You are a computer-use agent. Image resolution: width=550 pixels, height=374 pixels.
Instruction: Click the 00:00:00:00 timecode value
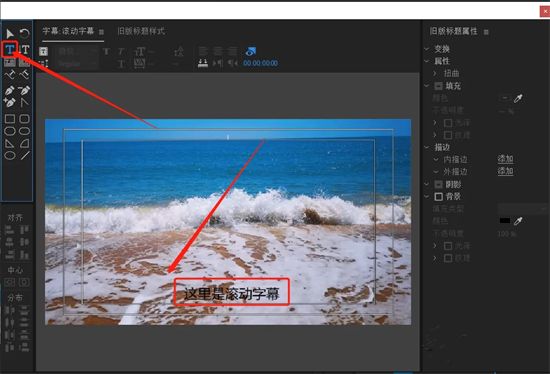pos(261,63)
